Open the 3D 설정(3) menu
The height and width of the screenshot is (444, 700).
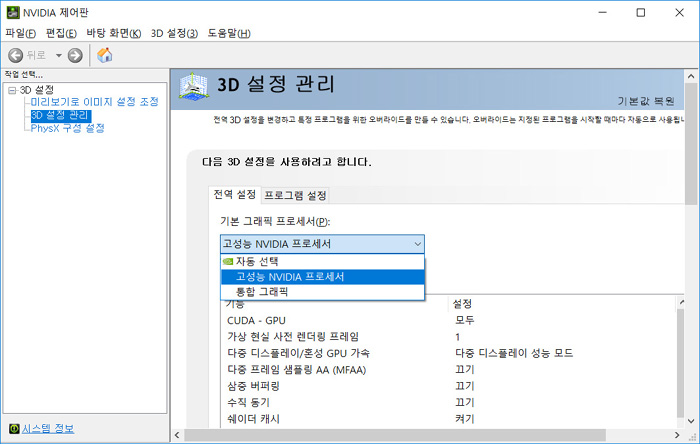pos(175,33)
